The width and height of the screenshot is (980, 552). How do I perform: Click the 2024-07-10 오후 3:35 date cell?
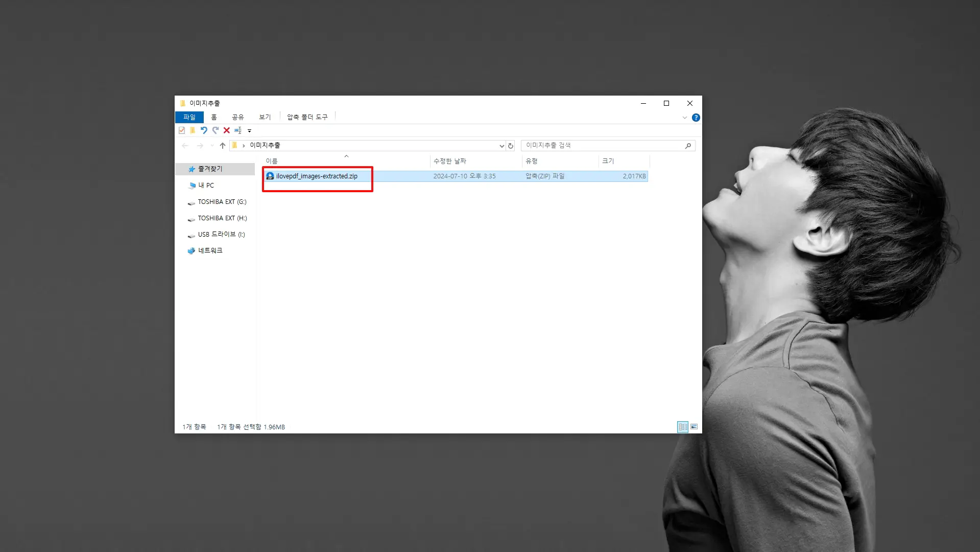pyautogui.click(x=465, y=176)
